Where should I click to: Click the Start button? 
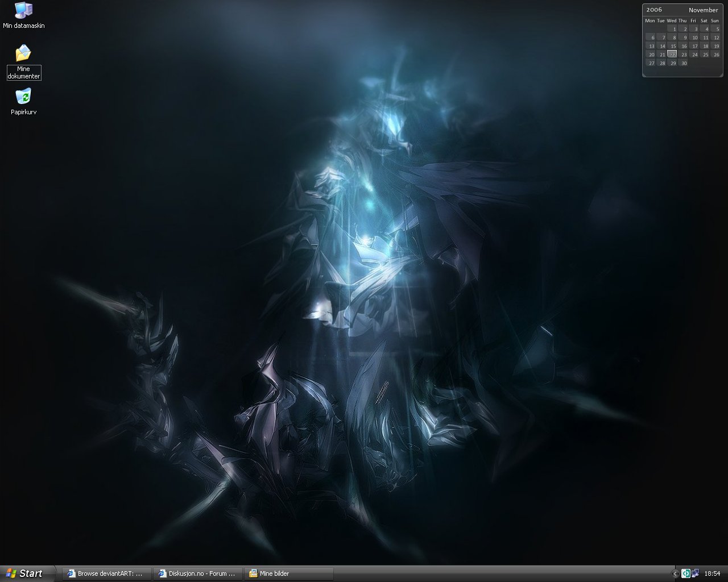(x=27, y=573)
